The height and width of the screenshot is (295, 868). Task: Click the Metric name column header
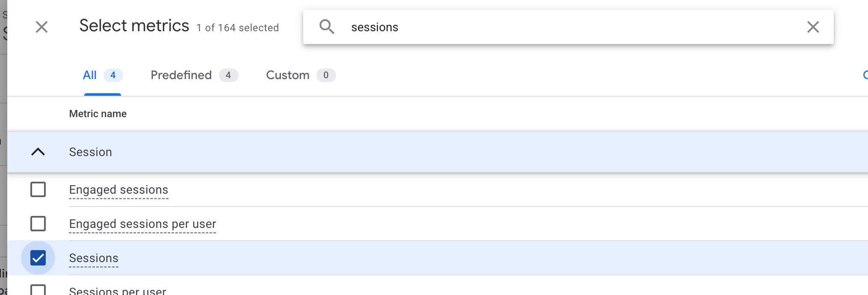coord(98,114)
